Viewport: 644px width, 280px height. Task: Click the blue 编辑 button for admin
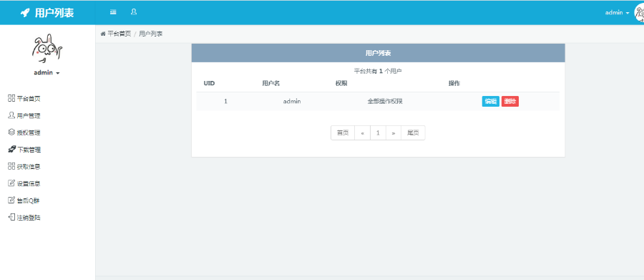click(x=490, y=102)
